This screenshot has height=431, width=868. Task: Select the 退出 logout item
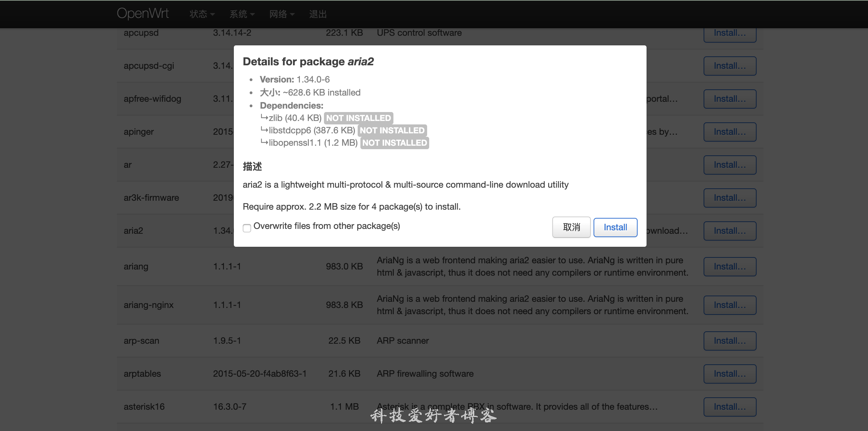click(317, 14)
